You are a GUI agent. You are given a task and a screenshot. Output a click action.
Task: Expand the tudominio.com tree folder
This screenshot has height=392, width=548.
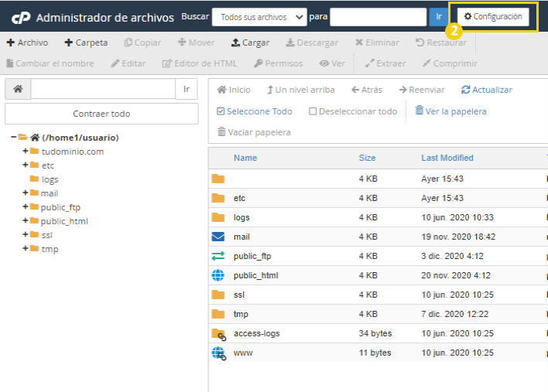[26, 151]
